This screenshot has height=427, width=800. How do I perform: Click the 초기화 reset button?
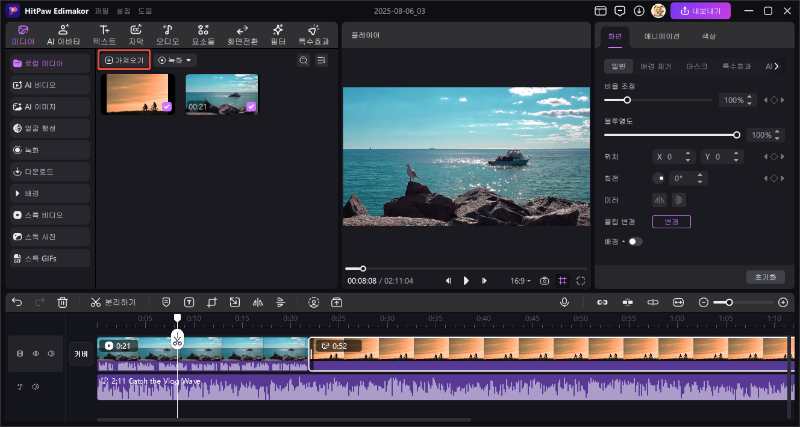[765, 277]
